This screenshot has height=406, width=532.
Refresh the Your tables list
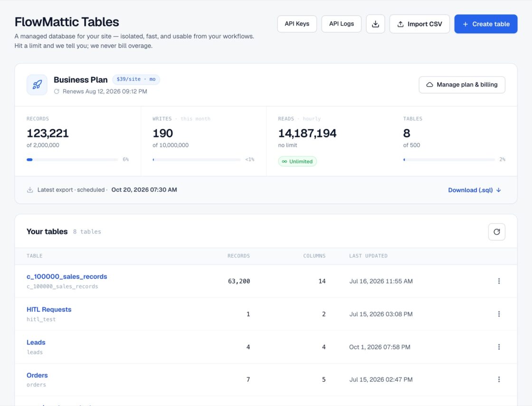[x=497, y=232]
